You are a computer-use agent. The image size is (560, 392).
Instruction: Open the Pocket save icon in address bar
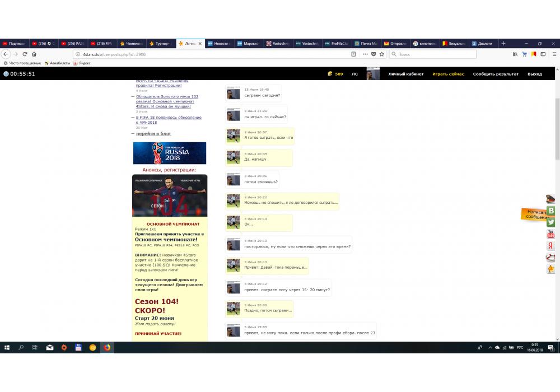coord(374,54)
